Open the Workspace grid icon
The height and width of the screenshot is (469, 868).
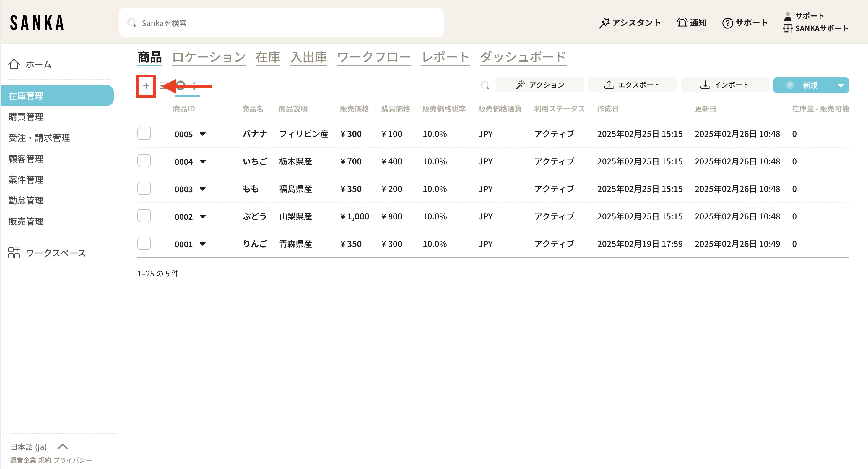click(14, 253)
